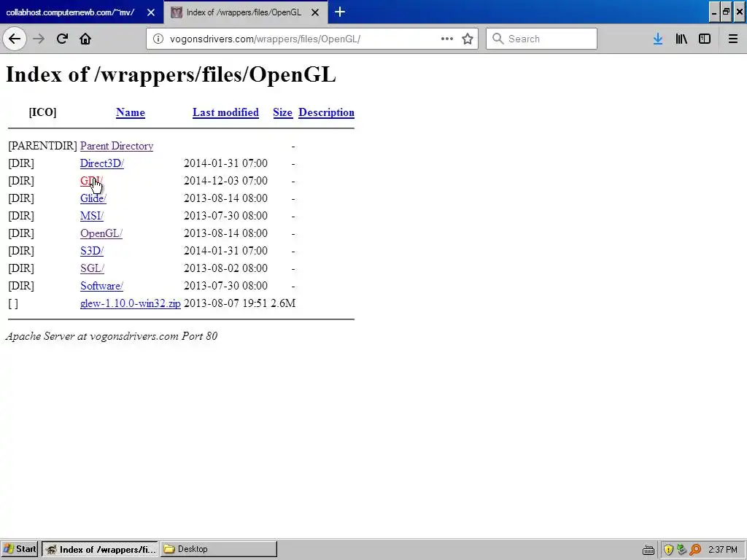Open the Software/ folder link
Image resolution: width=747 pixels, height=560 pixels.
102,286
